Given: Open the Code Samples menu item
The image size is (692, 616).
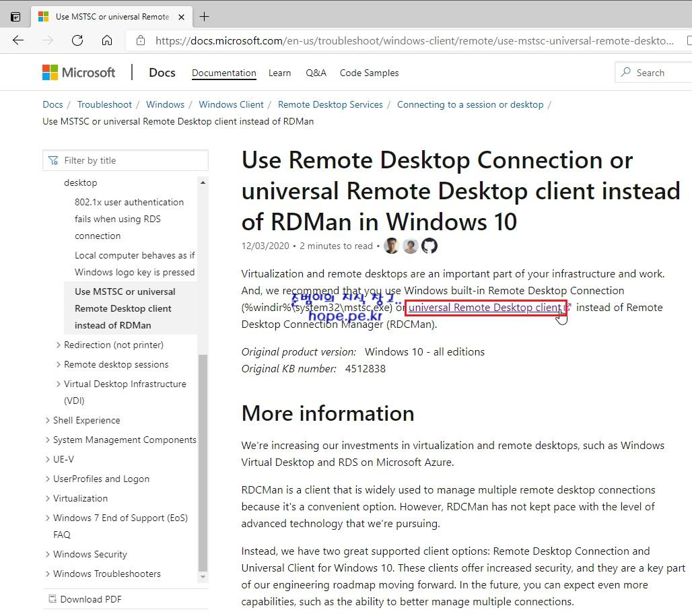Looking at the screenshot, I should pos(369,73).
